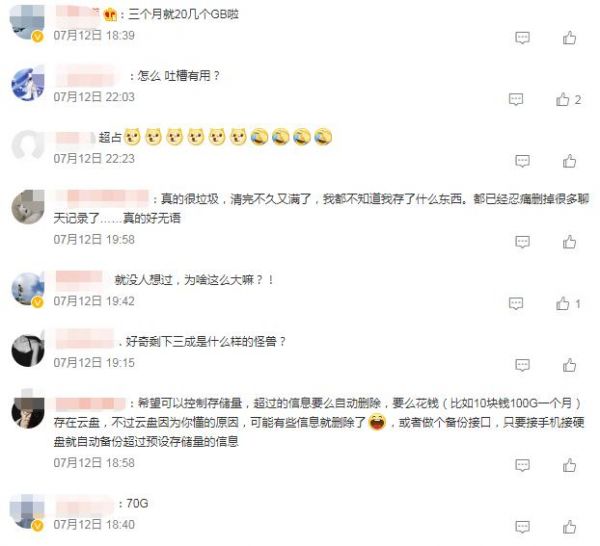Reply to the 19:15 comment
The image size is (600, 546).
tap(522, 365)
